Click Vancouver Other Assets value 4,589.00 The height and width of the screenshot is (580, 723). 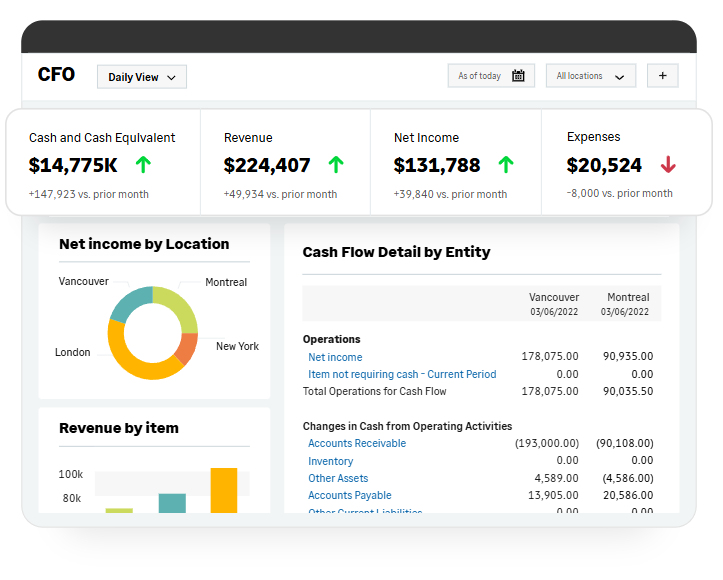click(x=557, y=478)
